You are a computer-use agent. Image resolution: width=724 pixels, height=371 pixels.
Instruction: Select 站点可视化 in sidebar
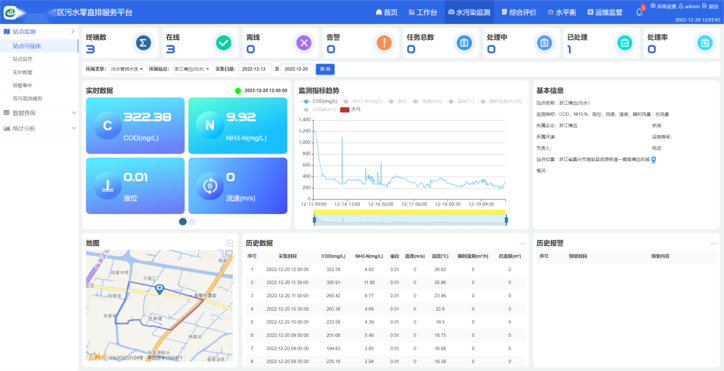[39, 46]
